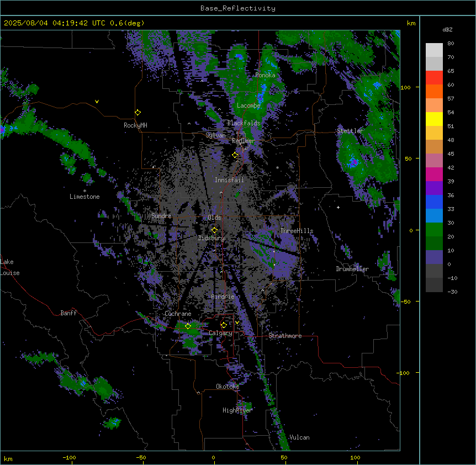The height and width of the screenshot is (465, 476).
Task: Select the violet 36-39 dBZ legend swatch
Action: click(434, 188)
